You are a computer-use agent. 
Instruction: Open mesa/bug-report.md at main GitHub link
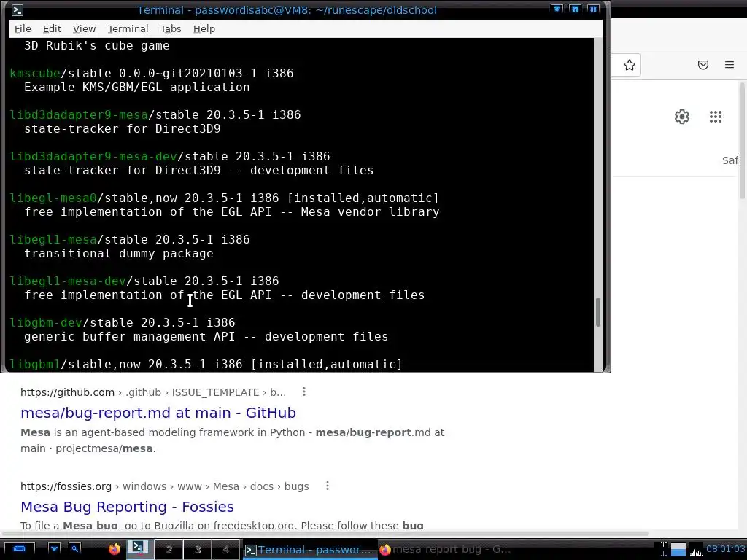tap(158, 413)
